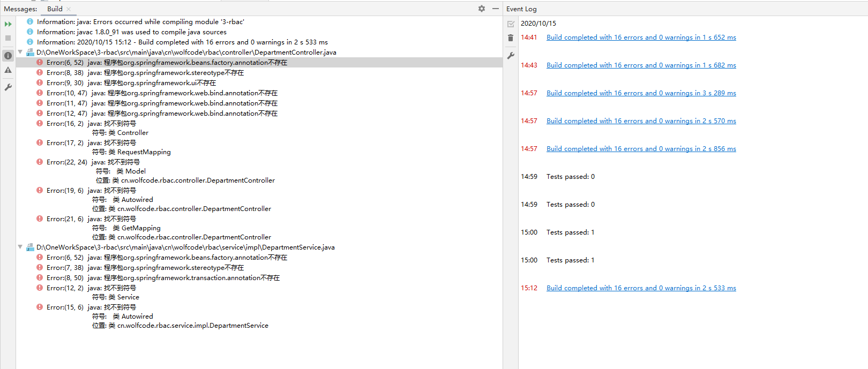Select the Build tab
The height and width of the screenshot is (369, 868).
55,9
